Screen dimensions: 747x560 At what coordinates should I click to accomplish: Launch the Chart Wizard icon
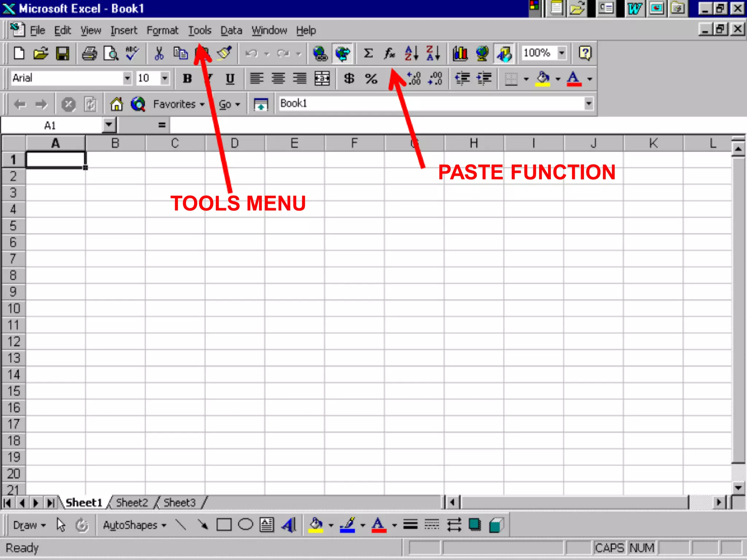(460, 54)
